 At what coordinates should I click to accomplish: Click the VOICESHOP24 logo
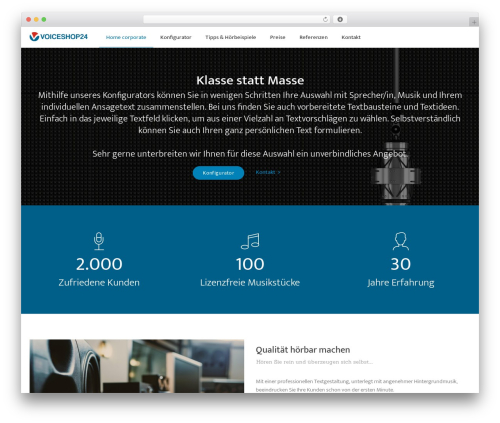click(x=58, y=37)
